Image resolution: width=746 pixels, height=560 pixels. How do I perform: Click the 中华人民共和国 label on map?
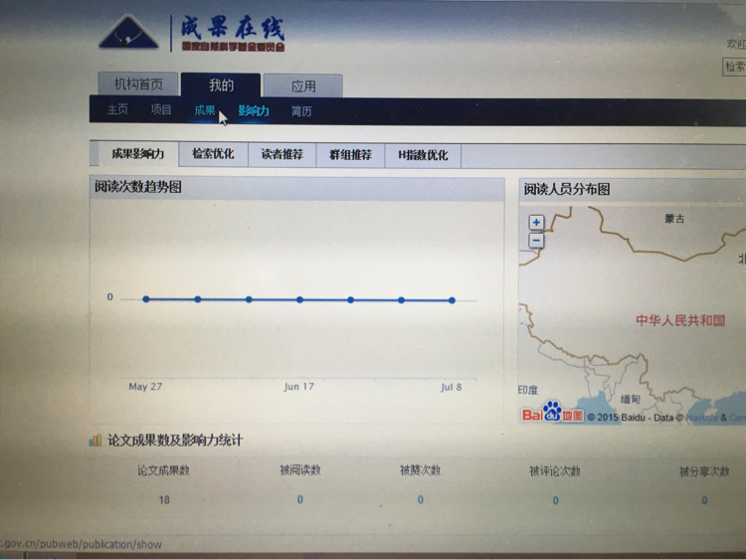(x=680, y=320)
